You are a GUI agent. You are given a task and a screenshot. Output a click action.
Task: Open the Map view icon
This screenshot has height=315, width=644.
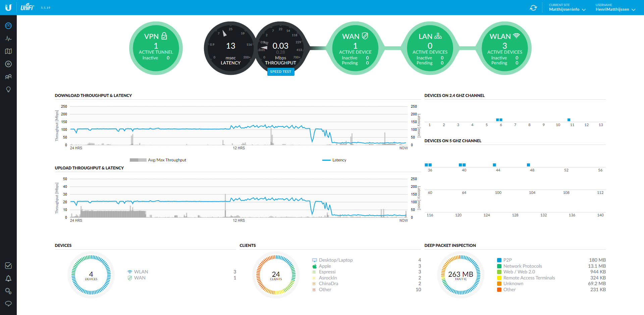click(8, 51)
